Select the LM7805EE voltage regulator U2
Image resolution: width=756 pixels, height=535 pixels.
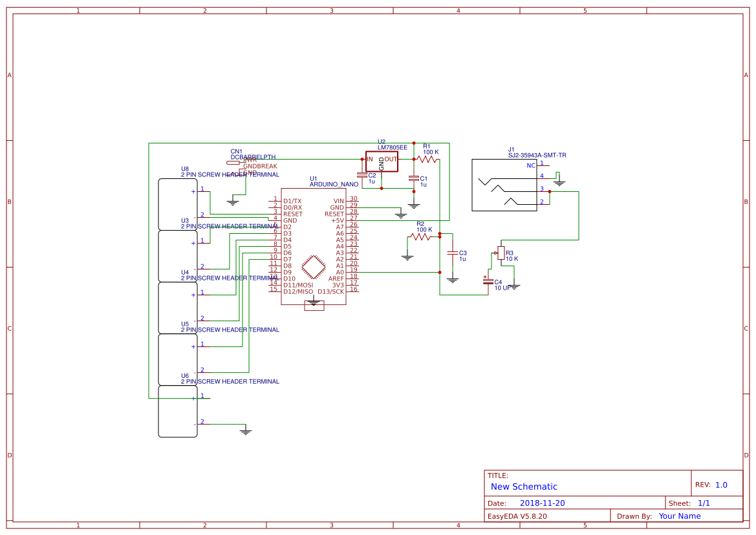coord(383,162)
